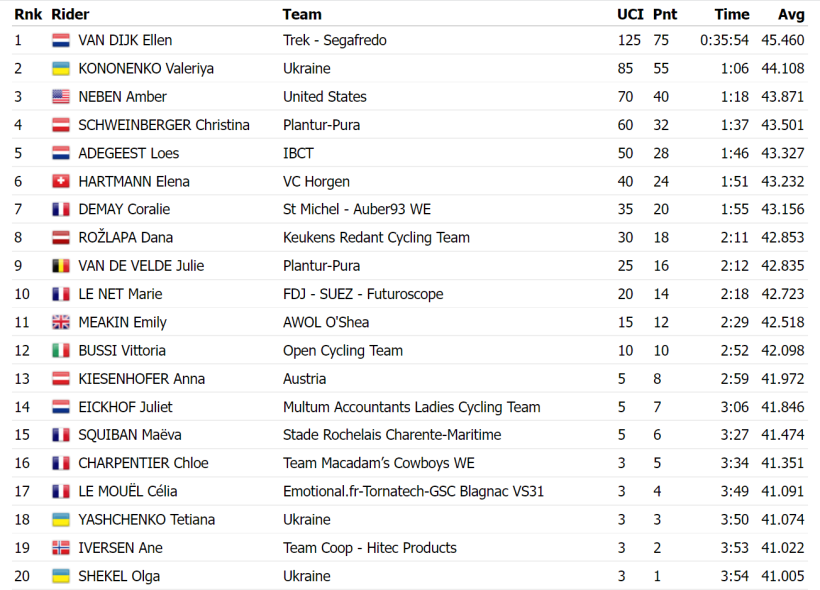Select the FDJ - SUEZ - Futuroscope team link
820x590 pixels.
[x=363, y=294]
